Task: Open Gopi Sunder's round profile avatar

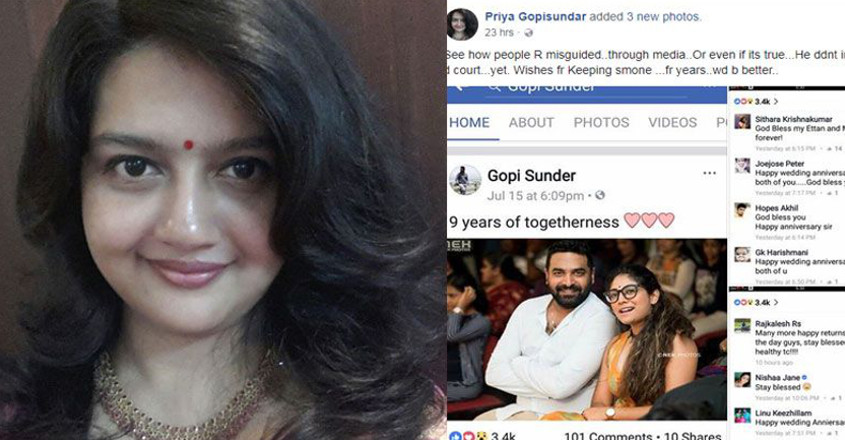Action: (x=465, y=180)
